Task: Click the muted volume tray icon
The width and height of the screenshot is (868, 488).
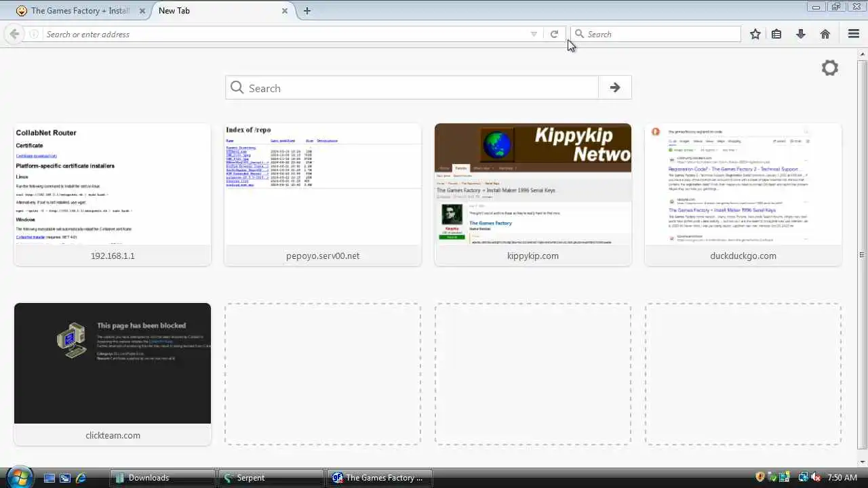Action: (x=816, y=478)
